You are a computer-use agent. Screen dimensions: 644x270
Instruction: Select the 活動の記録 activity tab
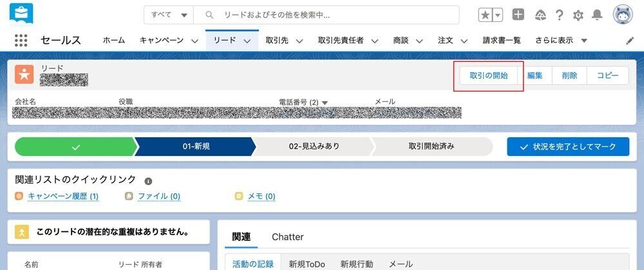coord(253,264)
